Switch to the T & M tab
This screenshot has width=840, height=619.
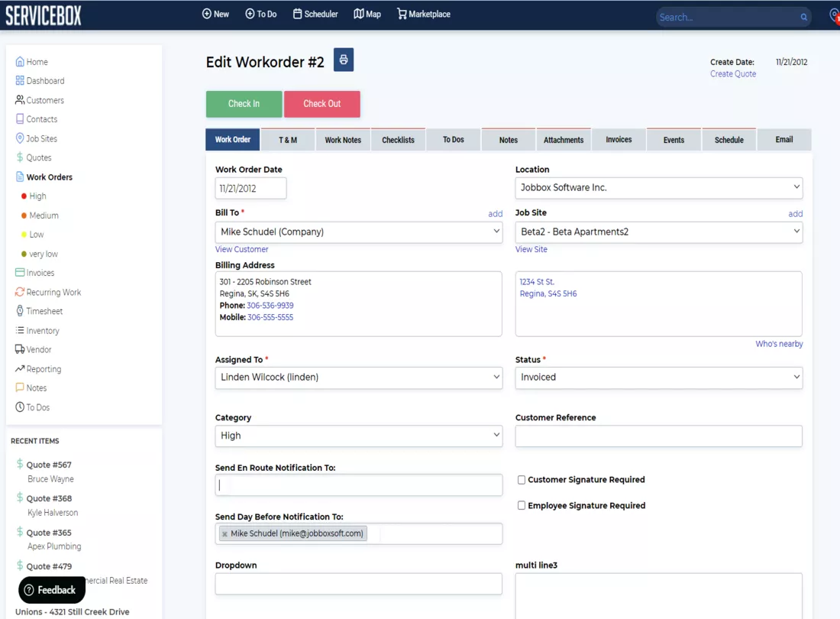(x=288, y=140)
